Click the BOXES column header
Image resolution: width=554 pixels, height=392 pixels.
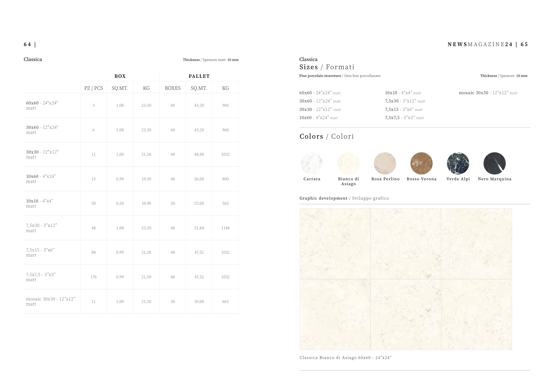point(173,88)
